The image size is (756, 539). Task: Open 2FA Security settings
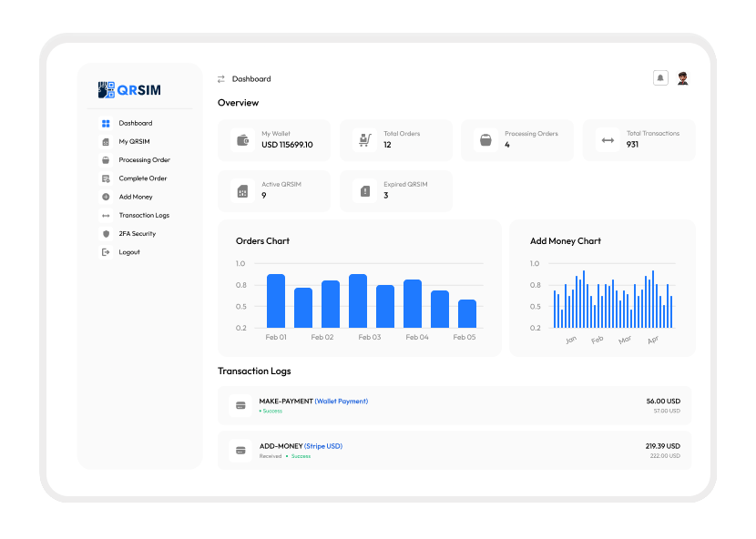(x=137, y=234)
